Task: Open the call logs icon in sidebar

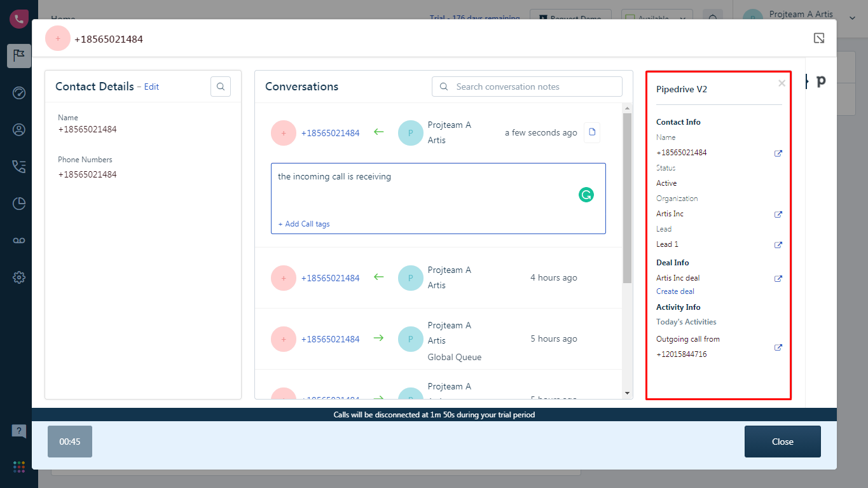Action: [x=19, y=167]
